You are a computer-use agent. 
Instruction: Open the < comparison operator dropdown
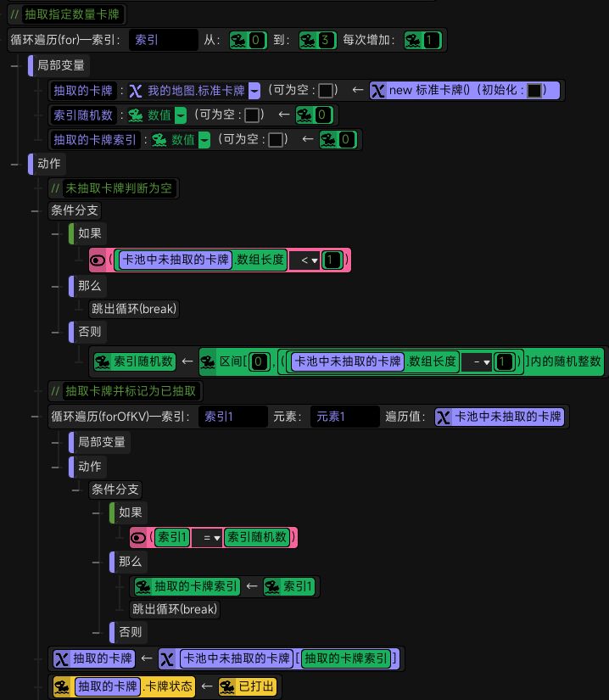[x=309, y=260]
